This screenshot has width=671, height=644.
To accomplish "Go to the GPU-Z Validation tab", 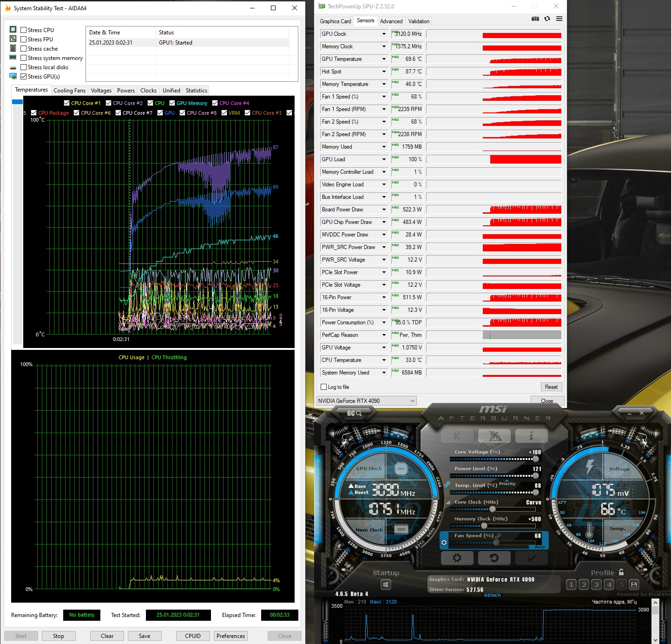I will tap(419, 21).
